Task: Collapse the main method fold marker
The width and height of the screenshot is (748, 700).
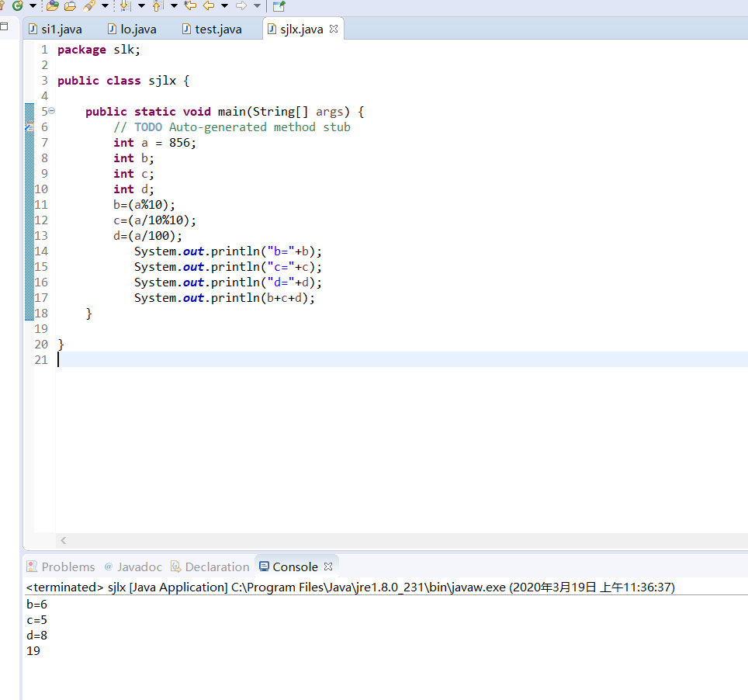Action: pyautogui.click(x=51, y=111)
